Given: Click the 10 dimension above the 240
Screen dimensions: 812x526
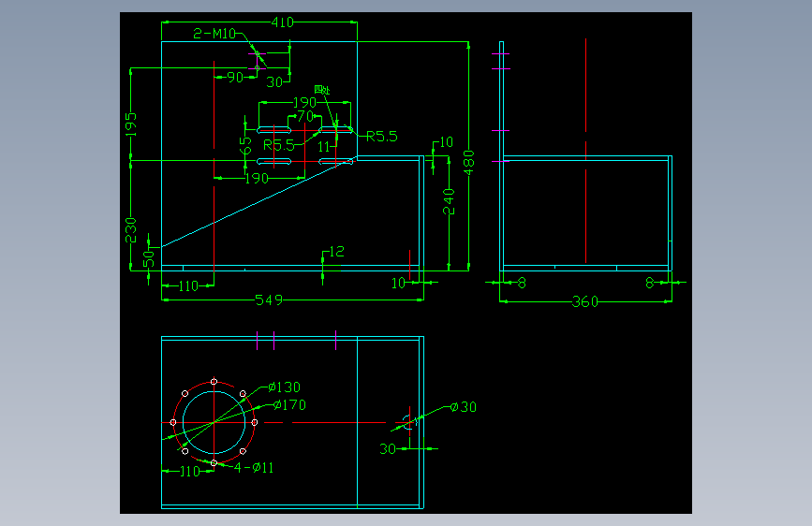Looking at the screenshot, I should [447, 142].
